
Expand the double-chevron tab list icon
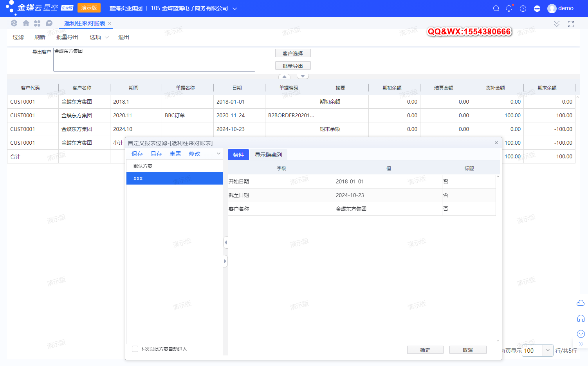tap(557, 24)
